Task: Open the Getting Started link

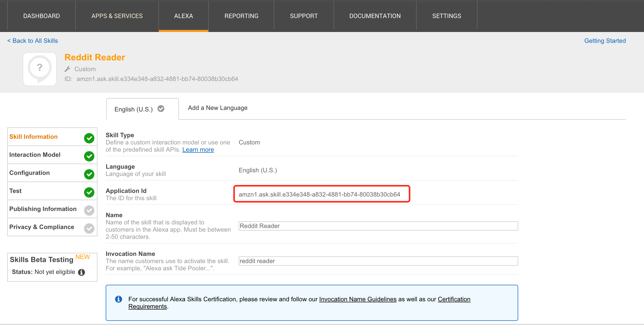Action: point(605,41)
